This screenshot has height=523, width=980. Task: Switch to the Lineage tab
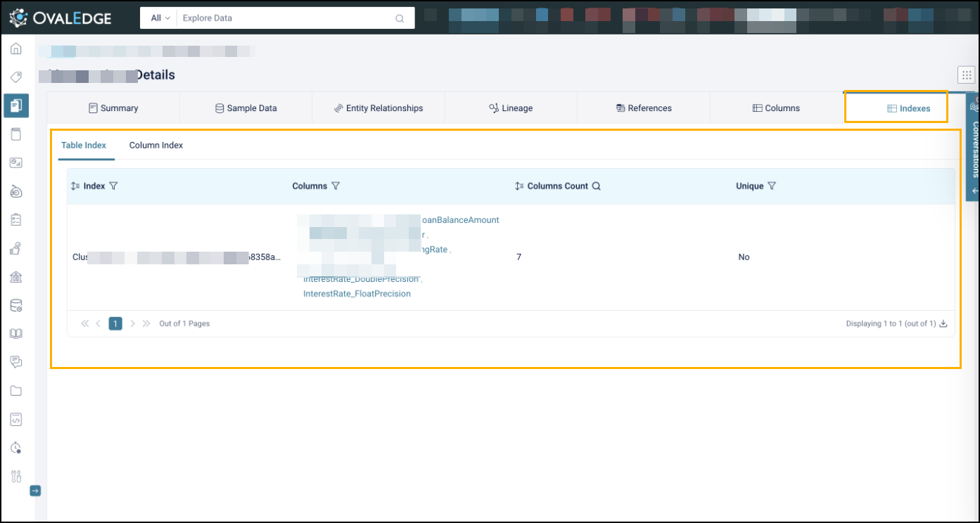[511, 108]
